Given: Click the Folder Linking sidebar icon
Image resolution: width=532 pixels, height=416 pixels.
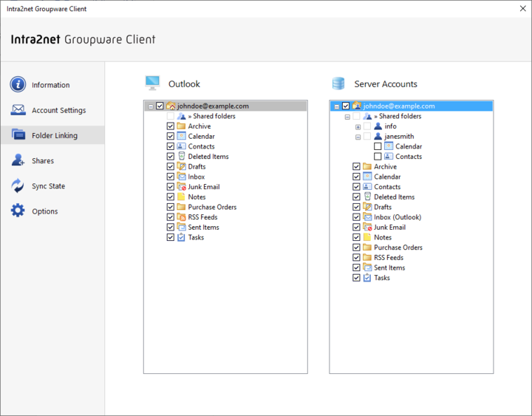Looking at the screenshot, I should tap(18, 135).
